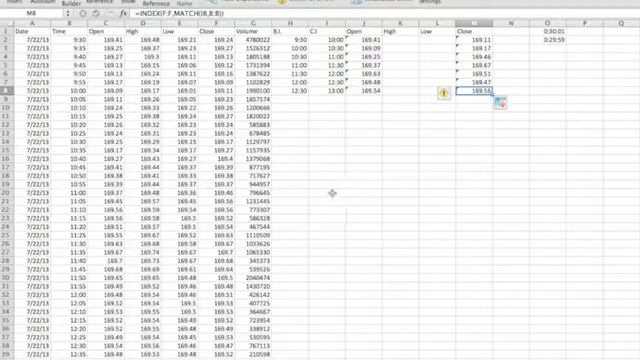Click the 169.3 cell in High column D
Screen dimensions: 640x360
(x=143, y=57)
